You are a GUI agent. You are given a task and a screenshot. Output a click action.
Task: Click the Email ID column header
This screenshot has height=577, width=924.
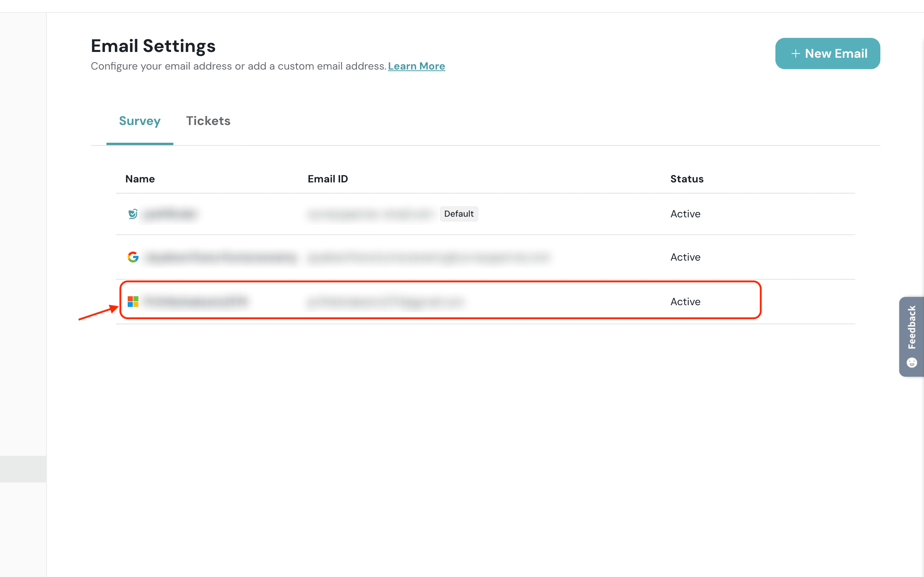(x=328, y=179)
